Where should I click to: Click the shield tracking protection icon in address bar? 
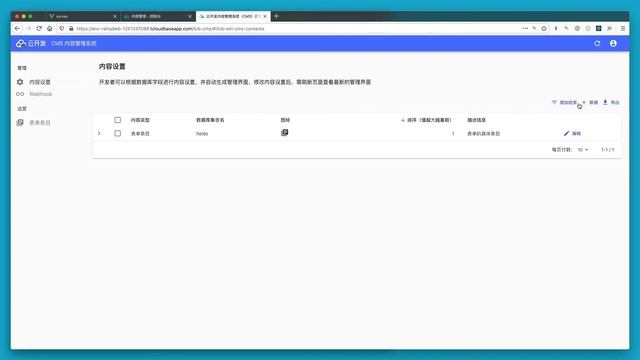[62, 29]
